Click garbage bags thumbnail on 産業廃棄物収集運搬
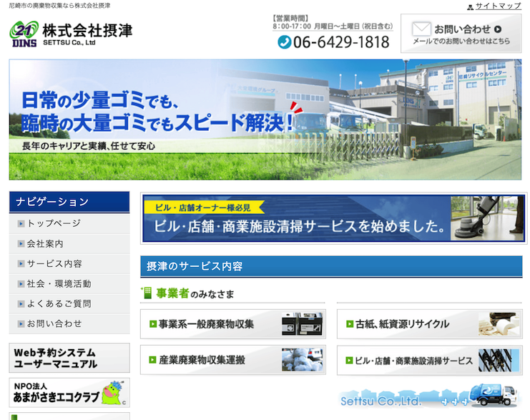The image size is (530, 420). coord(302,360)
